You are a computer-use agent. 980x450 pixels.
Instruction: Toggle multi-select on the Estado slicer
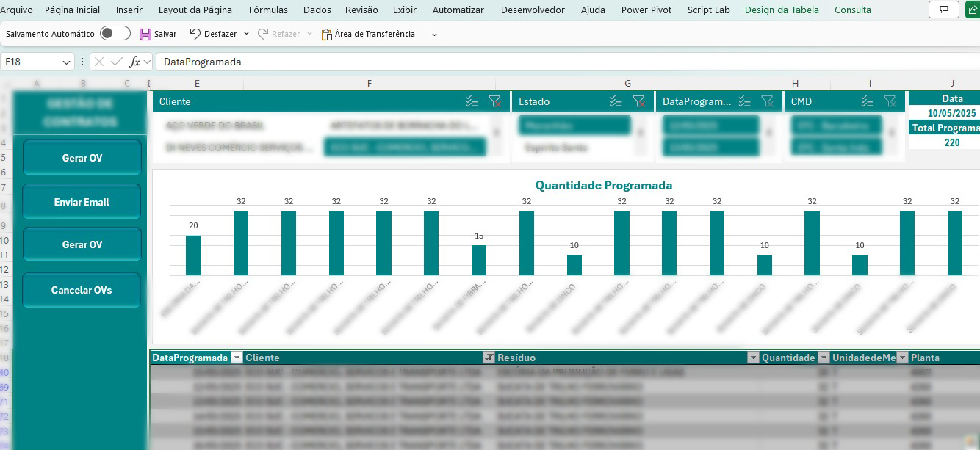pos(616,101)
